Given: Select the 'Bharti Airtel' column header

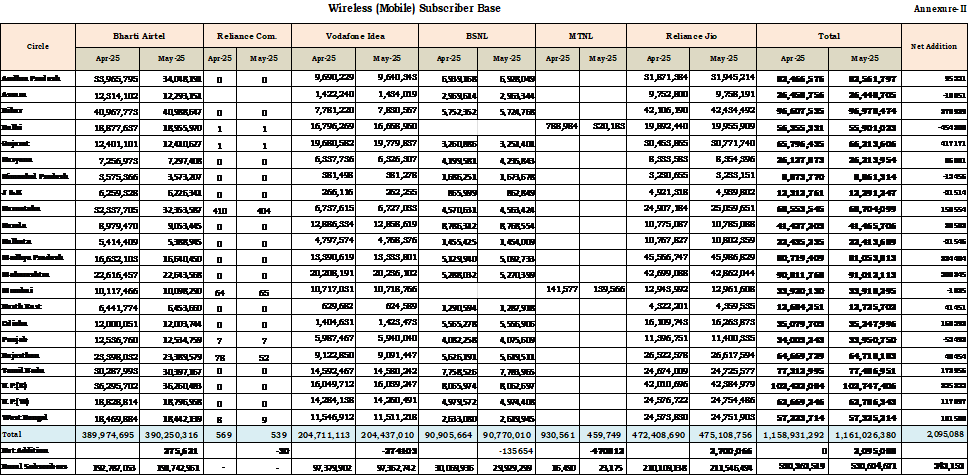Looking at the screenshot, I should click(x=139, y=36).
